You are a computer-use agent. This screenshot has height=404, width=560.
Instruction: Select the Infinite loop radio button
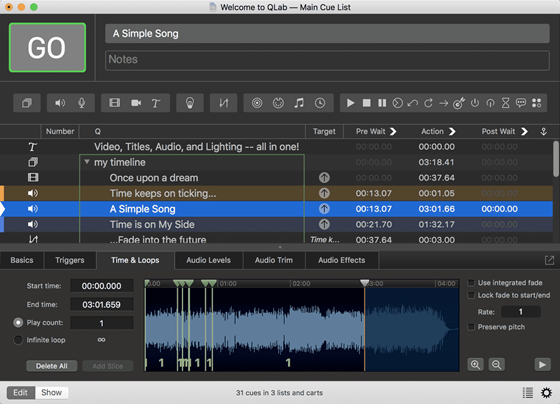click(18, 340)
